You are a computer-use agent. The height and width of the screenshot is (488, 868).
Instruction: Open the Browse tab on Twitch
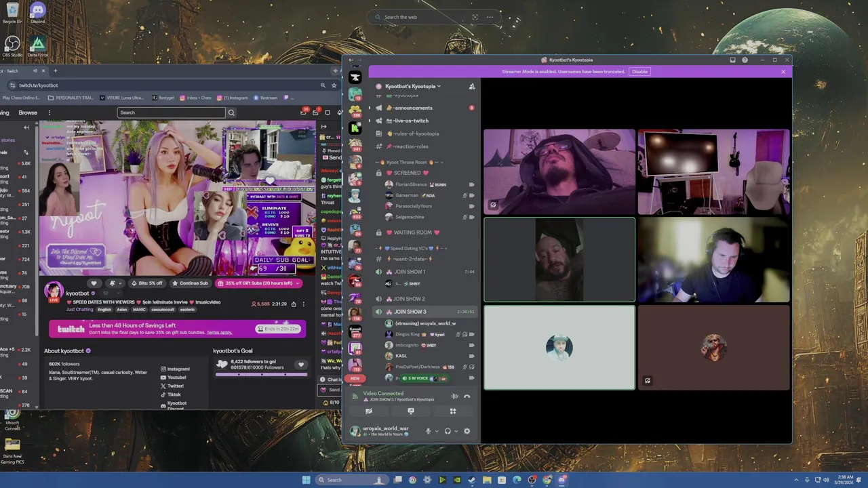click(x=28, y=113)
